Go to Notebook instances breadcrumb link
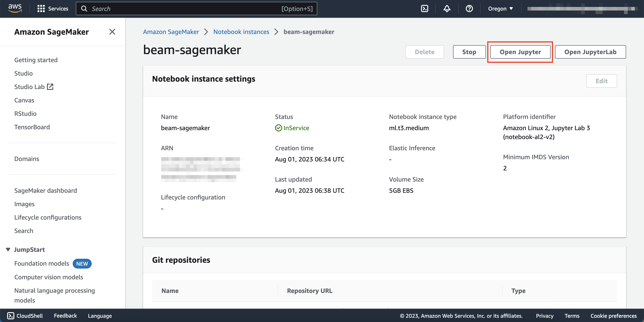Viewport: 644px width, 322px height. click(241, 32)
